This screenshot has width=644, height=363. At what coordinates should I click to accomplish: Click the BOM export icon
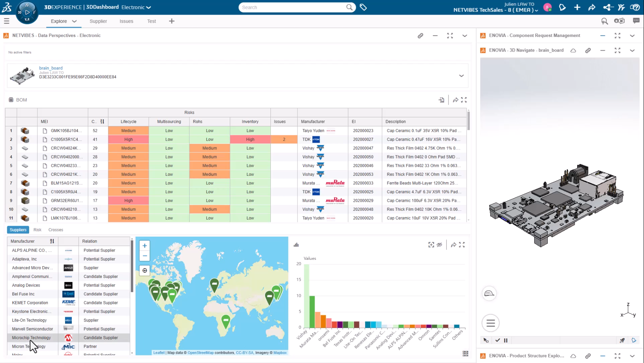click(x=441, y=100)
